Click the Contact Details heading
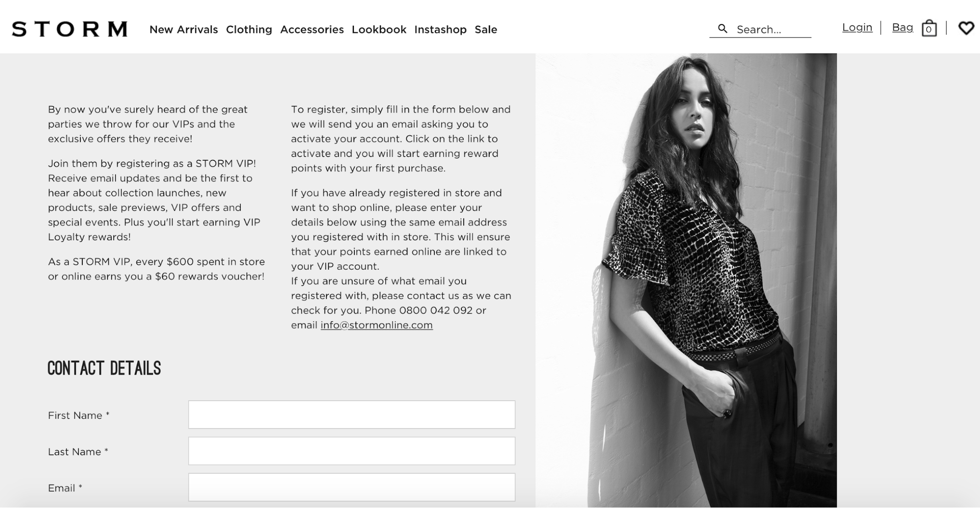980x508 pixels. pyautogui.click(x=104, y=368)
